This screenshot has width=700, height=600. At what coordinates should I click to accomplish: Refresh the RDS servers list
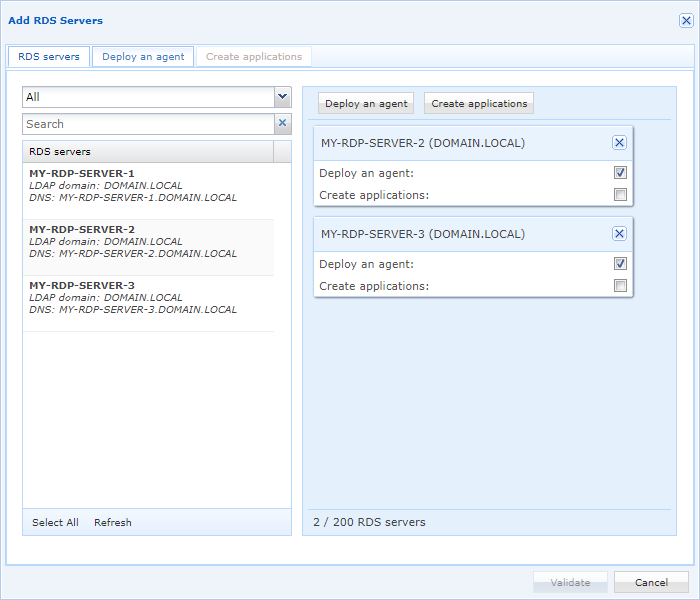click(x=112, y=522)
